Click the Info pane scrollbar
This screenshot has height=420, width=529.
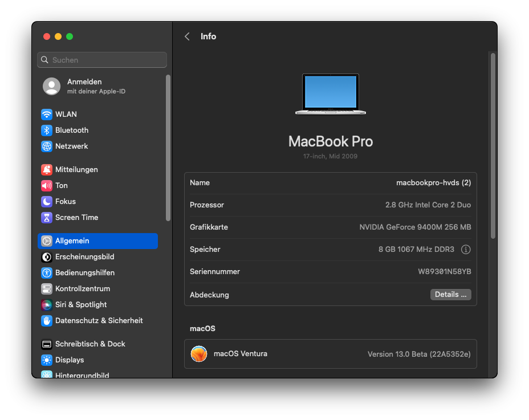pyautogui.click(x=493, y=146)
